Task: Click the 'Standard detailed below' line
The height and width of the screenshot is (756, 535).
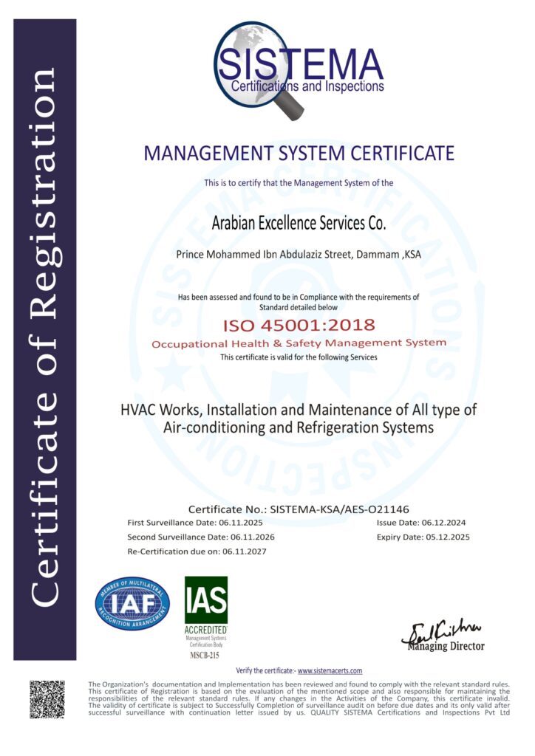Action: click(x=299, y=307)
